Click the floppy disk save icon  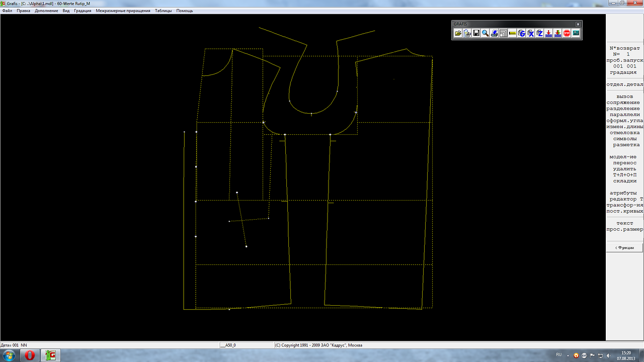pos(476,33)
